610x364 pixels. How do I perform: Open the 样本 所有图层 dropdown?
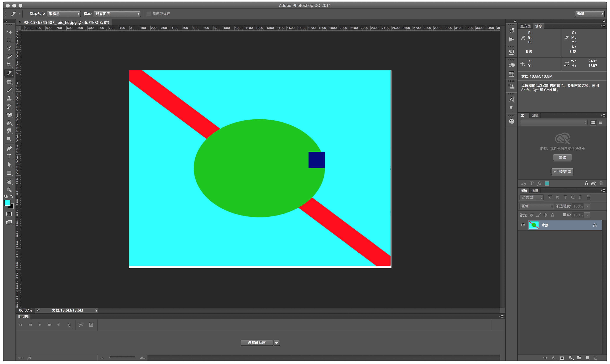coord(117,14)
